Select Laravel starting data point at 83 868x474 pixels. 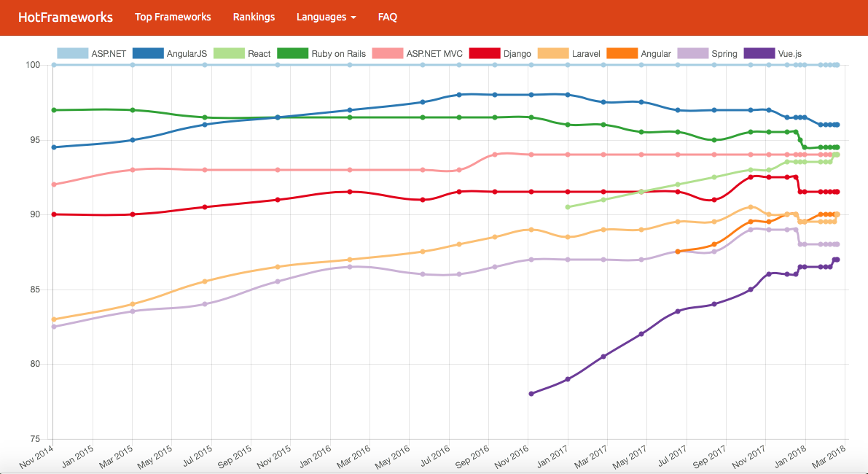point(54,319)
